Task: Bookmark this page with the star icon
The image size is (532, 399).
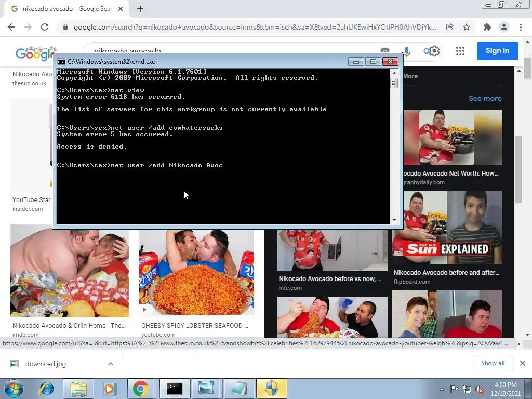Action: point(467,27)
